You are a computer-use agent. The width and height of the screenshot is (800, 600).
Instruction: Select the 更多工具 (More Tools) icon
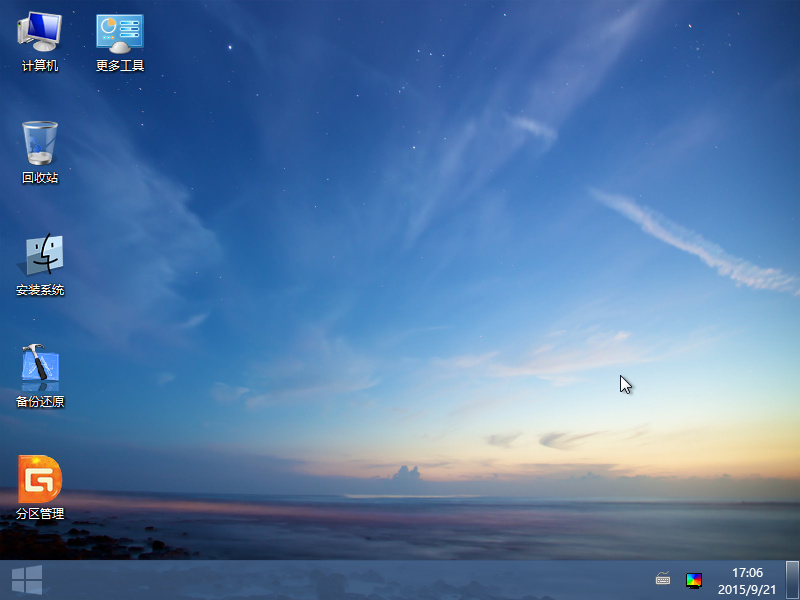coord(120,32)
